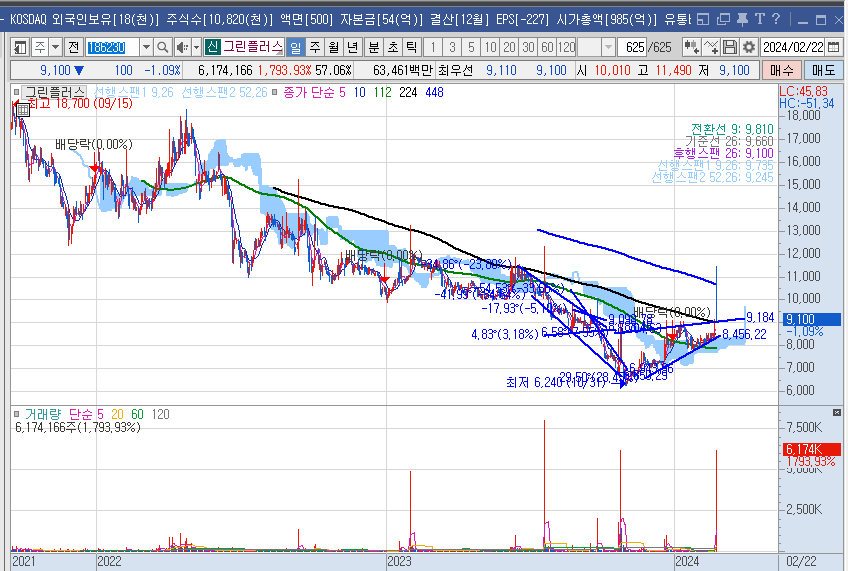Click the 매수 (buy) button
This screenshot has height=571, width=848.
(x=781, y=70)
